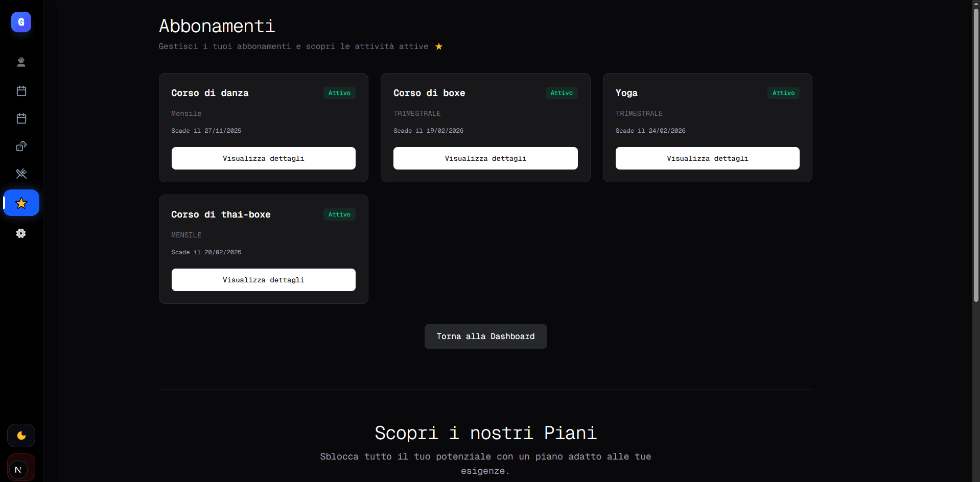View details for the Yoga subscription
Screen dimensions: 980x482
coord(707,158)
